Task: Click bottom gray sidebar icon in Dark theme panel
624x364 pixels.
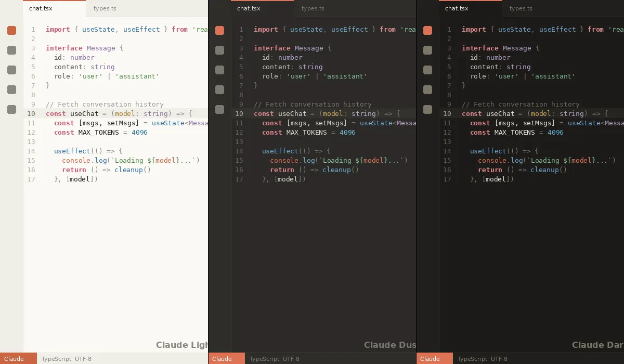Action: tap(427, 110)
